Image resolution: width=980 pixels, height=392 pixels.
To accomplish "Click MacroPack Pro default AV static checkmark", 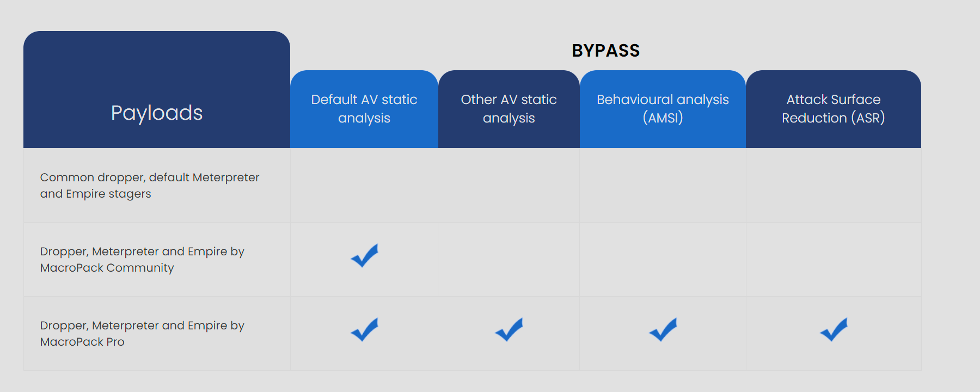I will point(364,329).
